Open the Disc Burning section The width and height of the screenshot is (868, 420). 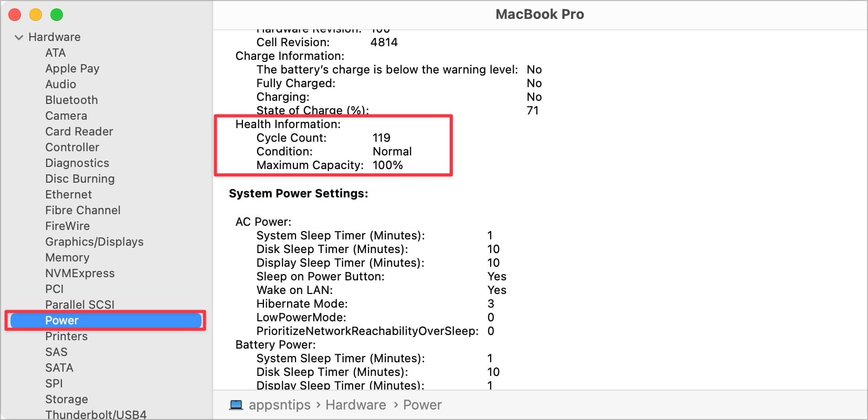tap(80, 178)
